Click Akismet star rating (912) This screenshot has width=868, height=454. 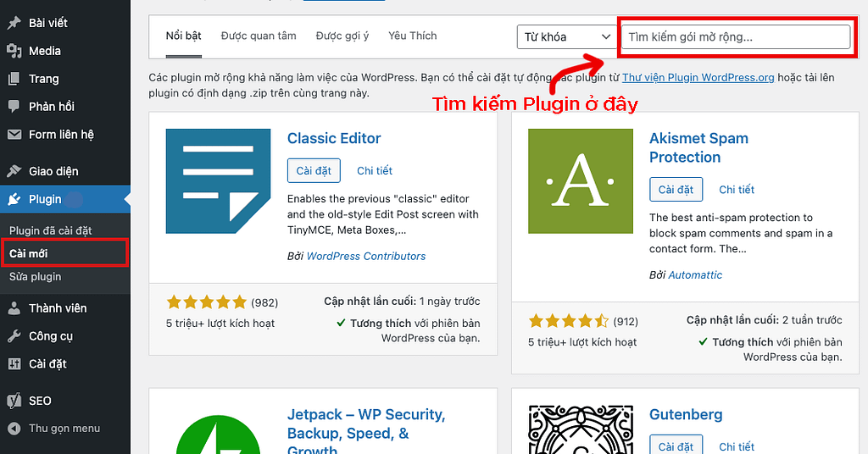569,321
